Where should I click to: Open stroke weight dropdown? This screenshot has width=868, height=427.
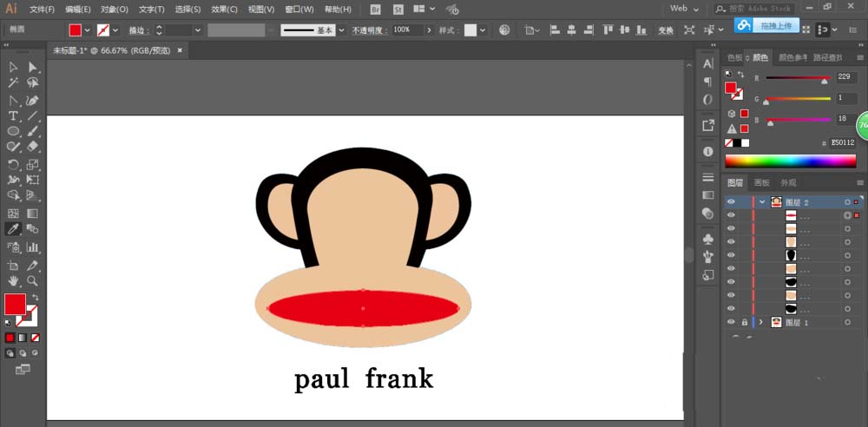(198, 30)
